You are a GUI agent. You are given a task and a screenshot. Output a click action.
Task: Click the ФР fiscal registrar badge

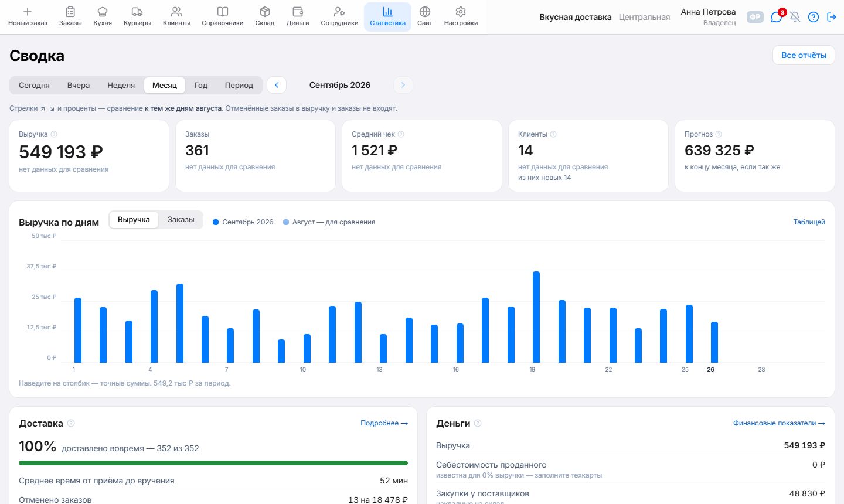point(755,17)
